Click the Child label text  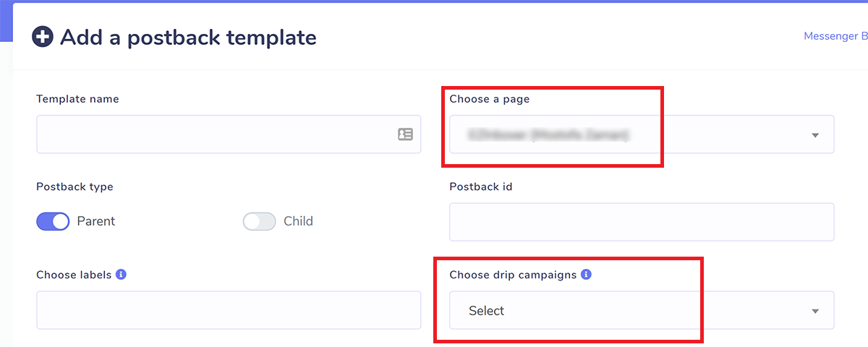(x=298, y=221)
